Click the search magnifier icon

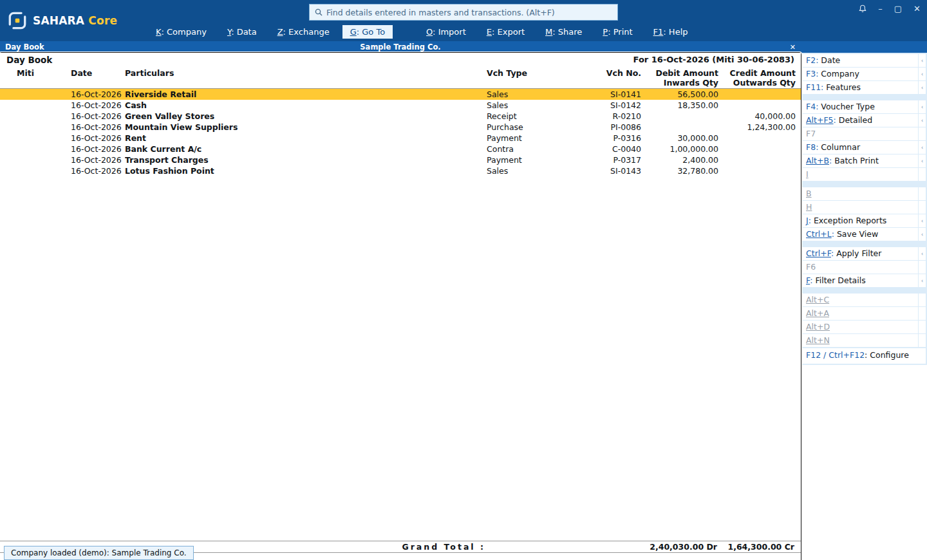click(x=318, y=12)
